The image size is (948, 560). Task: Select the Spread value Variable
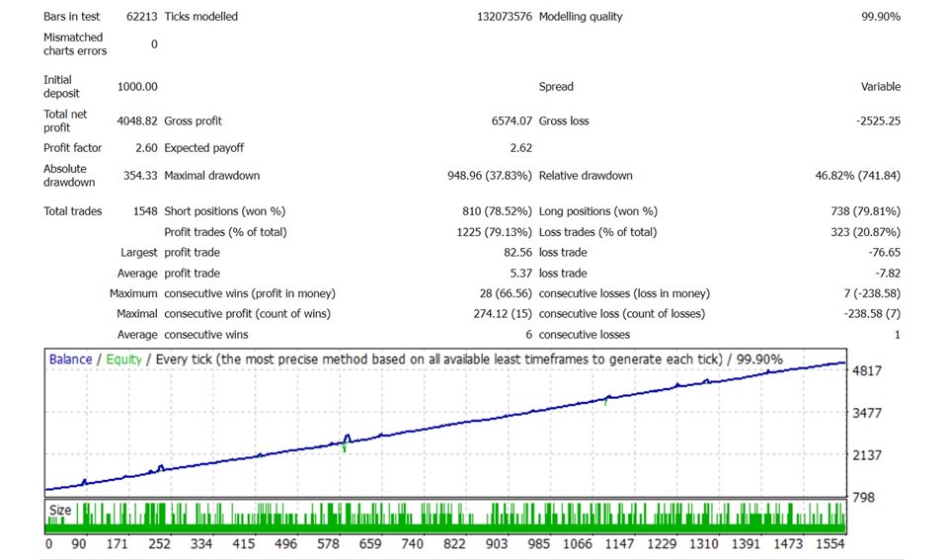(x=880, y=87)
